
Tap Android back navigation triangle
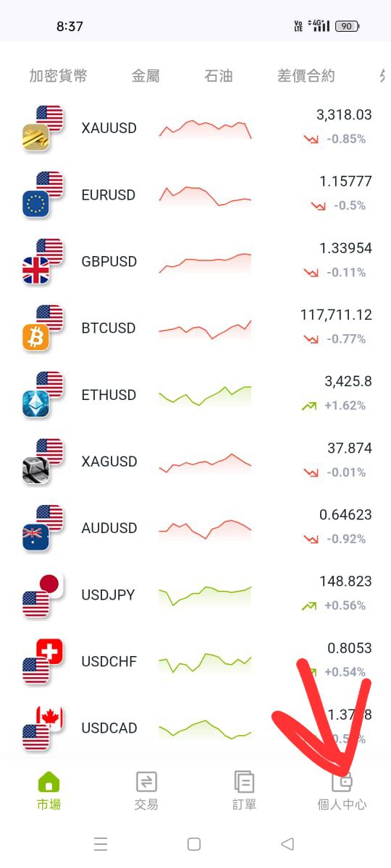[287, 844]
